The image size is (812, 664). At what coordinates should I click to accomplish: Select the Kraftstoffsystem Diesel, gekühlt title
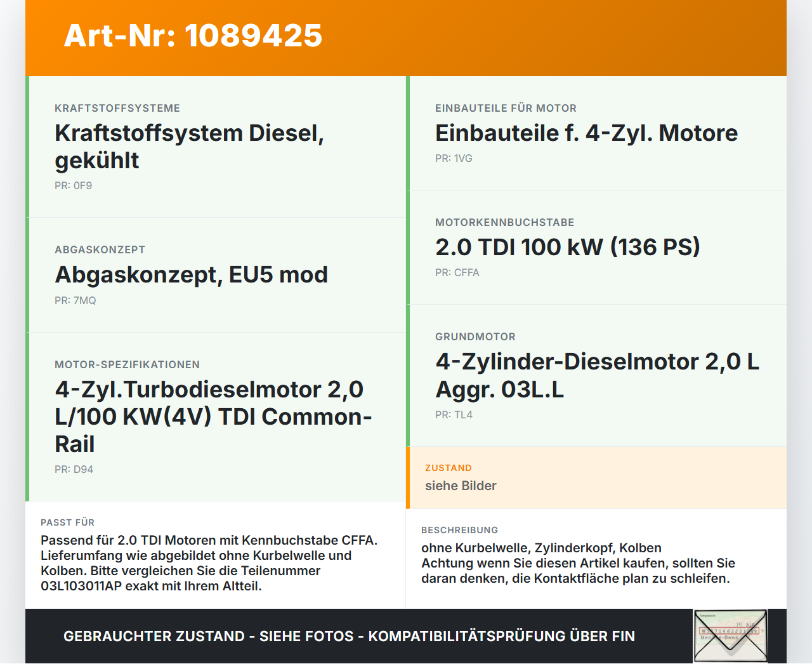[190, 147]
